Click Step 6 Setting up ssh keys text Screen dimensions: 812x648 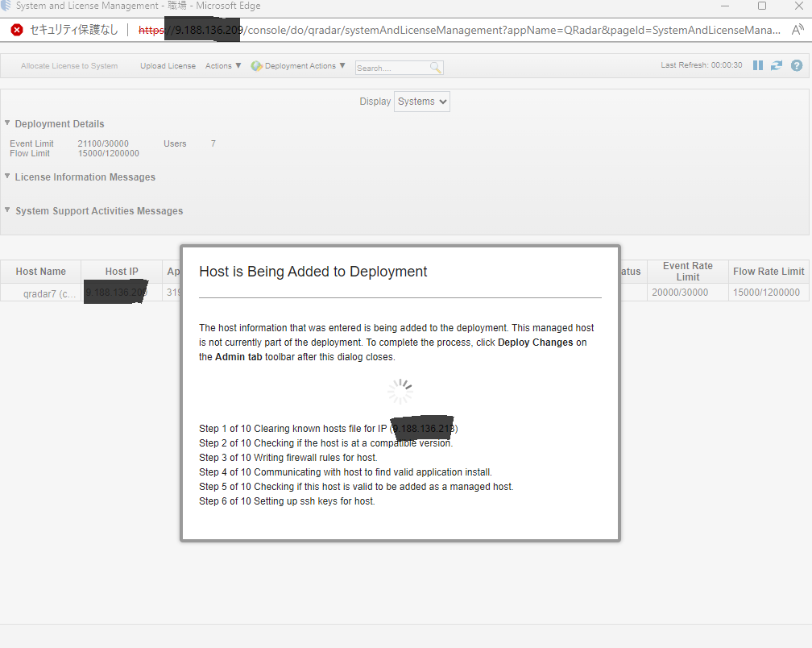[287, 501]
